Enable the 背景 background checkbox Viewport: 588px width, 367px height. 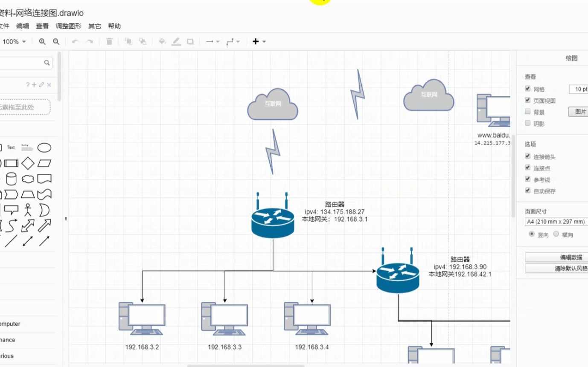[x=528, y=112]
